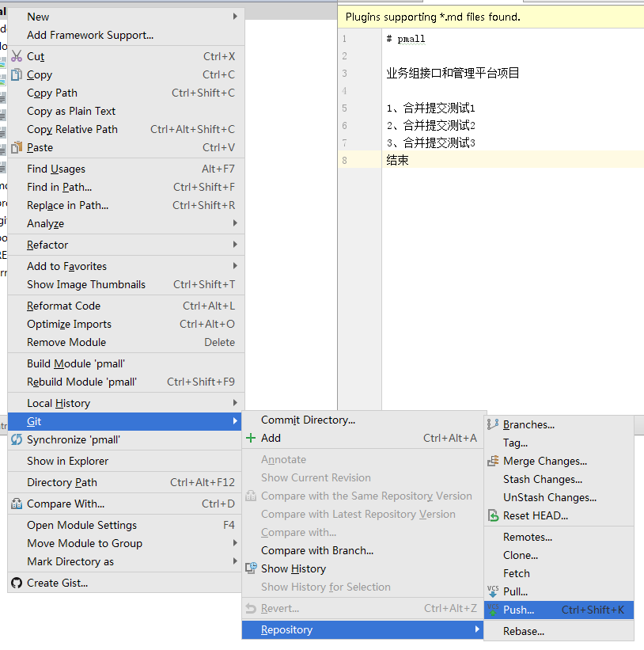Click the Merge Changes icon
644x650 pixels.
[x=493, y=461]
